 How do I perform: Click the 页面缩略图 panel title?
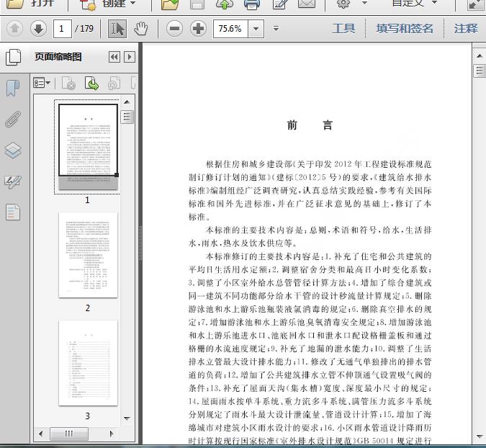coord(58,57)
